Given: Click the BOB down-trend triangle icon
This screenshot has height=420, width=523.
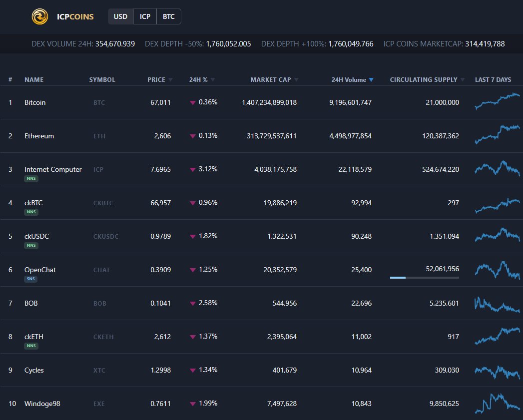Looking at the screenshot, I should tap(192, 303).
